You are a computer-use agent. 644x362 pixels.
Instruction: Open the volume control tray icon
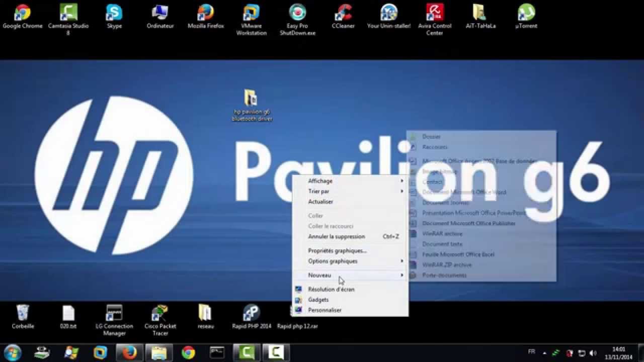593,353
